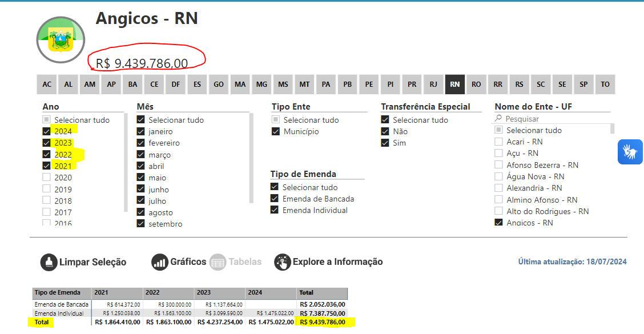The height and width of the screenshot is (334, 644).
Task: Click the search magnifier in Nome do Ente
Action: pyautogui.click(x=498, y=118)
